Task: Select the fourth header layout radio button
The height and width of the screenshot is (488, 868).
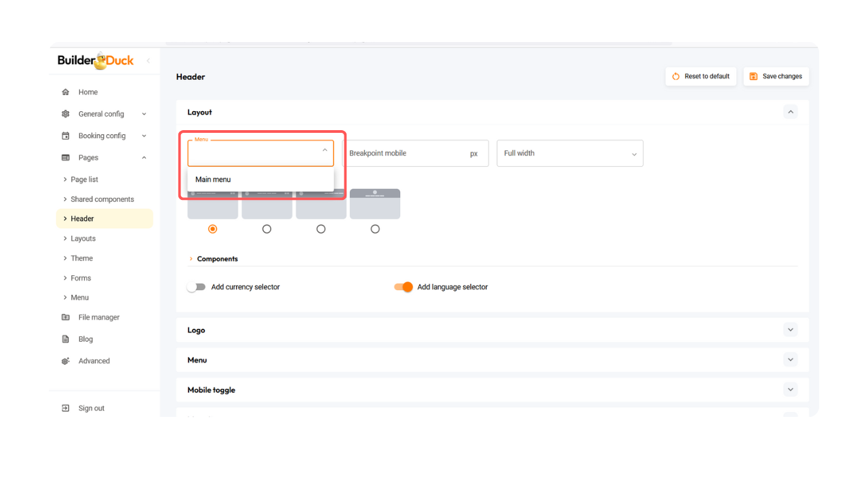Action: click(375, 229)
